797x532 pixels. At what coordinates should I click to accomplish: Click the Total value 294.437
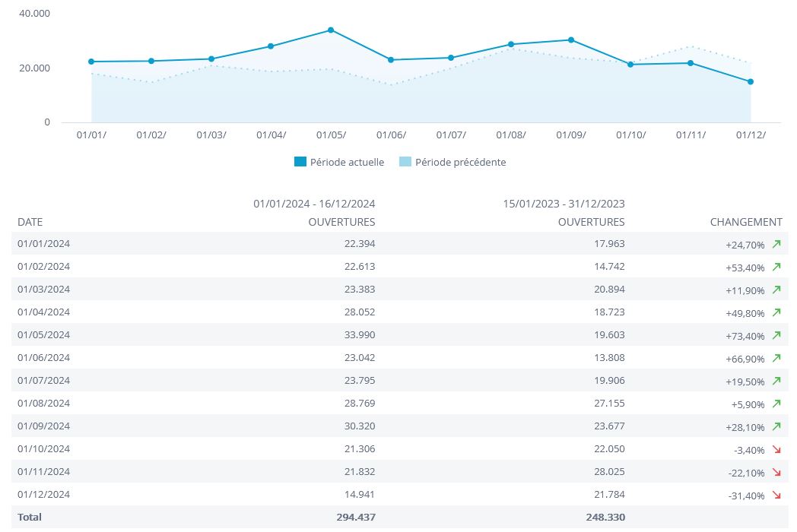(x=355, y=517)
